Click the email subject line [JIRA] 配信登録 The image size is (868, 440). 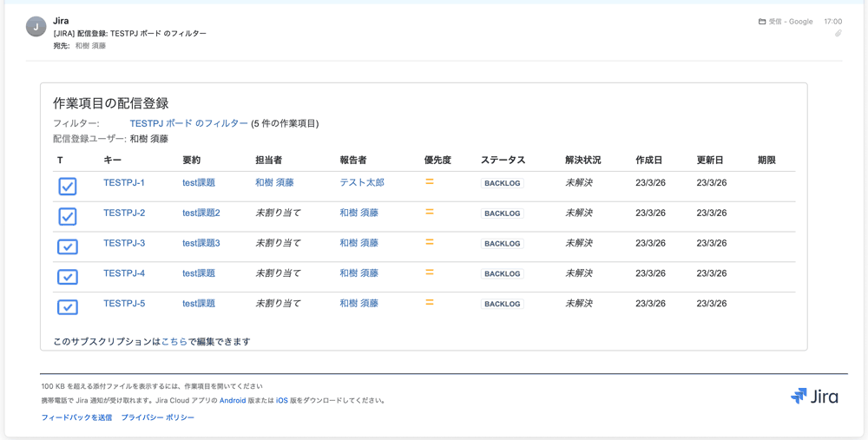click(x=129, y=34)
